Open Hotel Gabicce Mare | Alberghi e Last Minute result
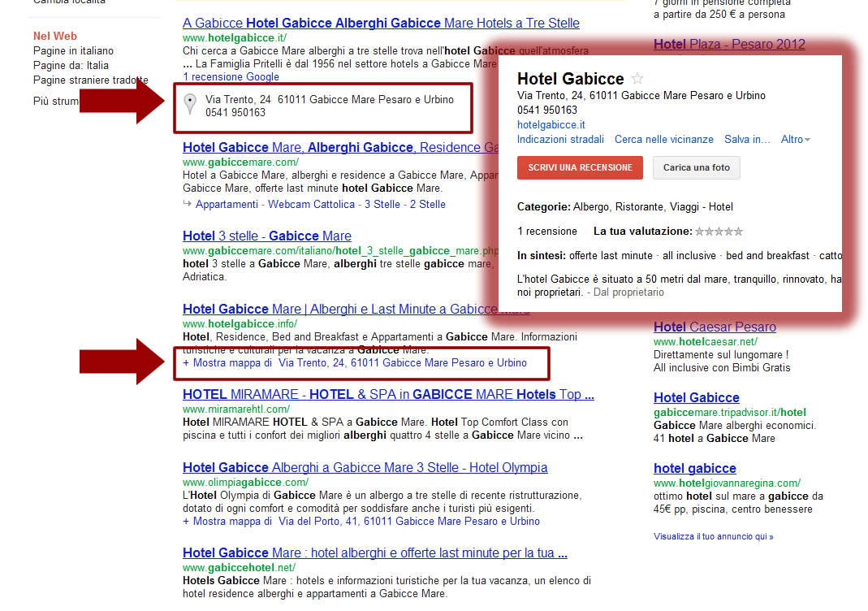Screen dimensions: 868x611 340,309
